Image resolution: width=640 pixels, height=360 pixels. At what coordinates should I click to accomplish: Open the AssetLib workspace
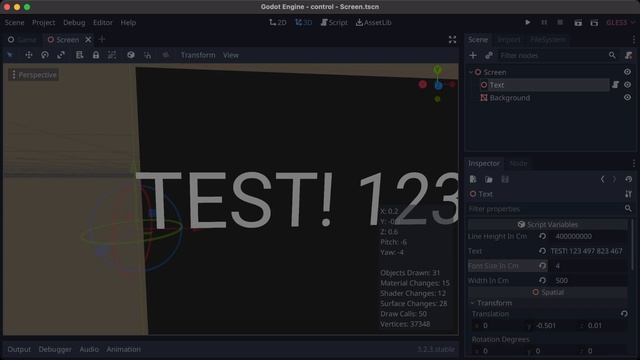pyautogui.click(x=373, y=22)
